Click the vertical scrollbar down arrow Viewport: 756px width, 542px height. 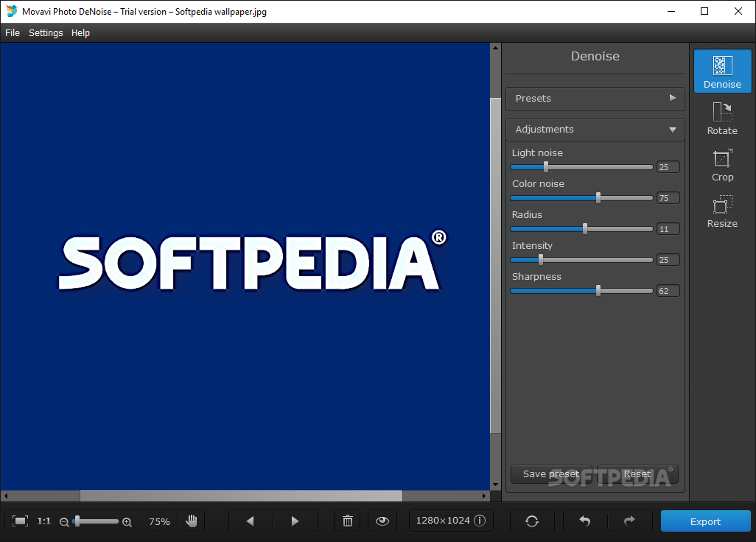pos(495,485)
